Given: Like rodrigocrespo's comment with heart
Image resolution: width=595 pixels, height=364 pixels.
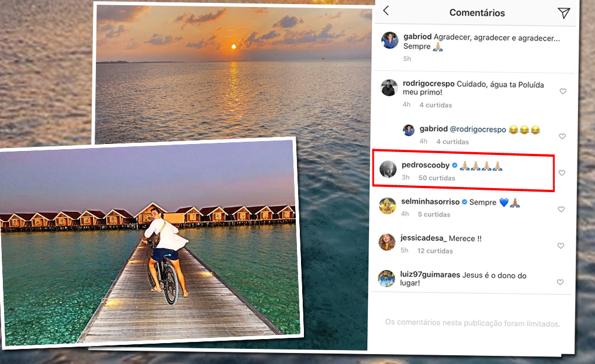Looking at the screenshot, I should point(562,92).
